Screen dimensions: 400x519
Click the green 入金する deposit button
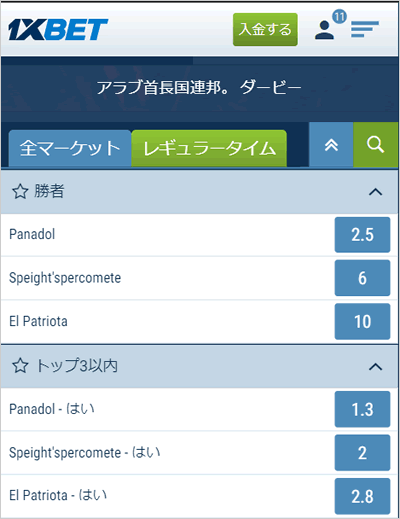tap(265, 30)
